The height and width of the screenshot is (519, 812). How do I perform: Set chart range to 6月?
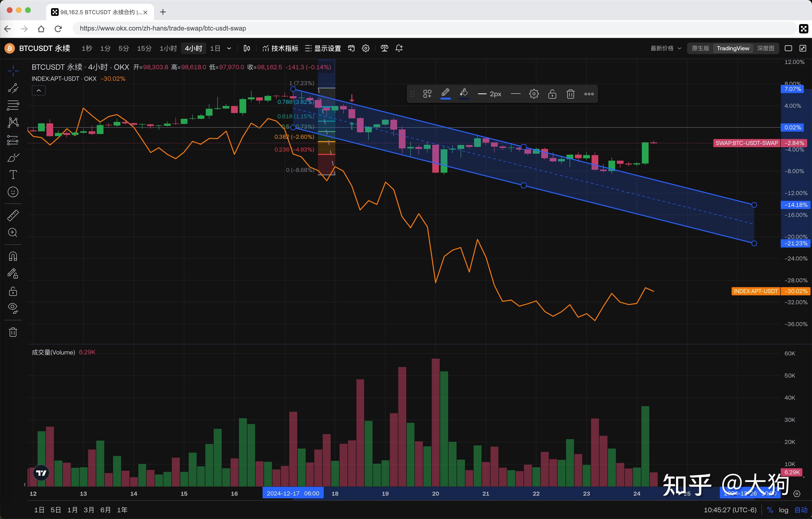click(105, 510)
